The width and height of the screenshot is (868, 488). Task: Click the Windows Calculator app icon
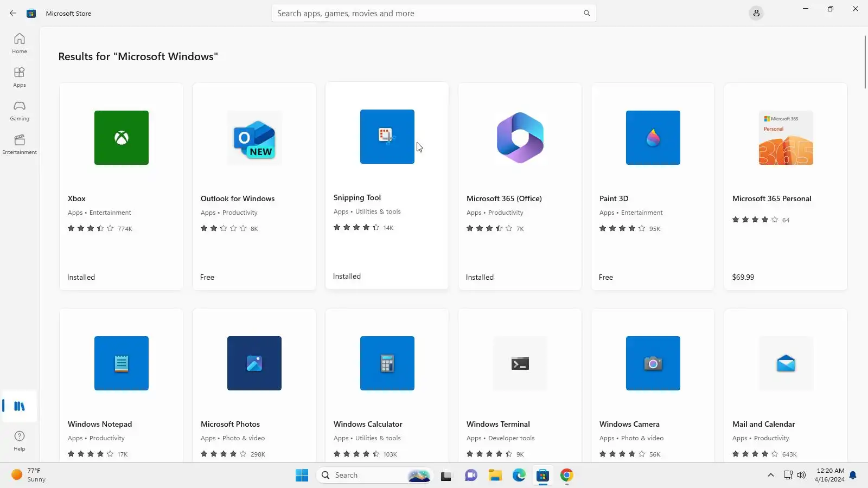(x=387, y=363)
